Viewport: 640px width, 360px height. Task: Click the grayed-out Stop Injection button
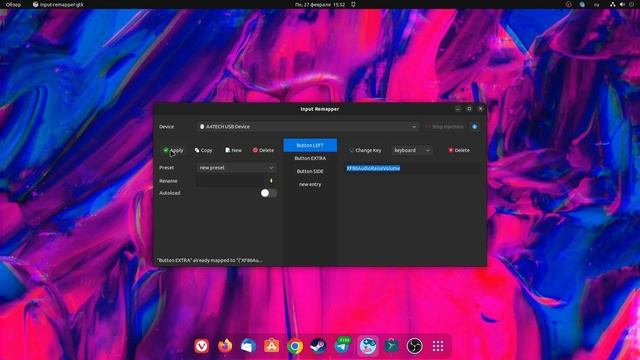pos(444,127)
